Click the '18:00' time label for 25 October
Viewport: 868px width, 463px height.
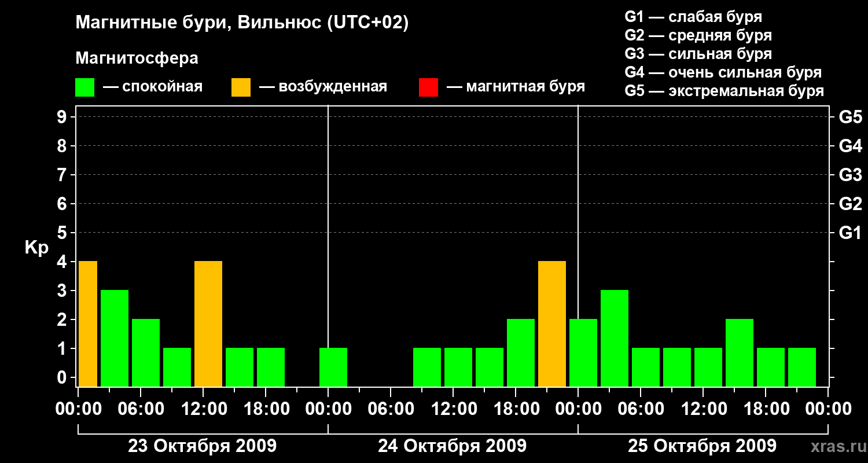coord(766,409)
